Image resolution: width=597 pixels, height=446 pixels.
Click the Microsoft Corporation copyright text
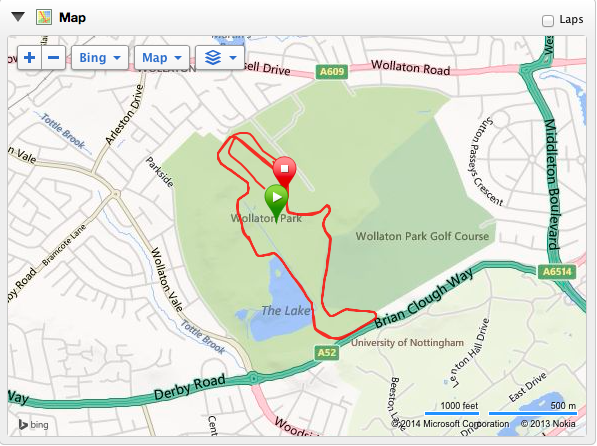tap(450, 424)
